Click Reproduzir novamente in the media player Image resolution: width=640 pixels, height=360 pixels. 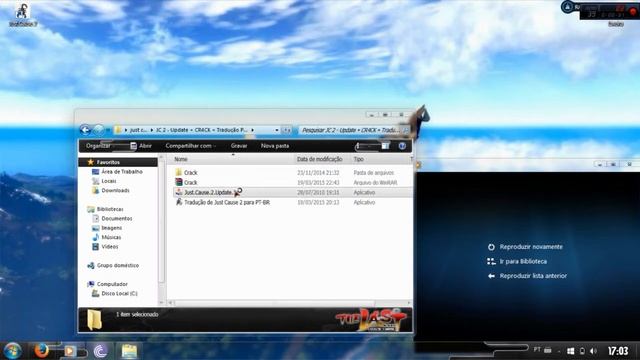[531, 247]
